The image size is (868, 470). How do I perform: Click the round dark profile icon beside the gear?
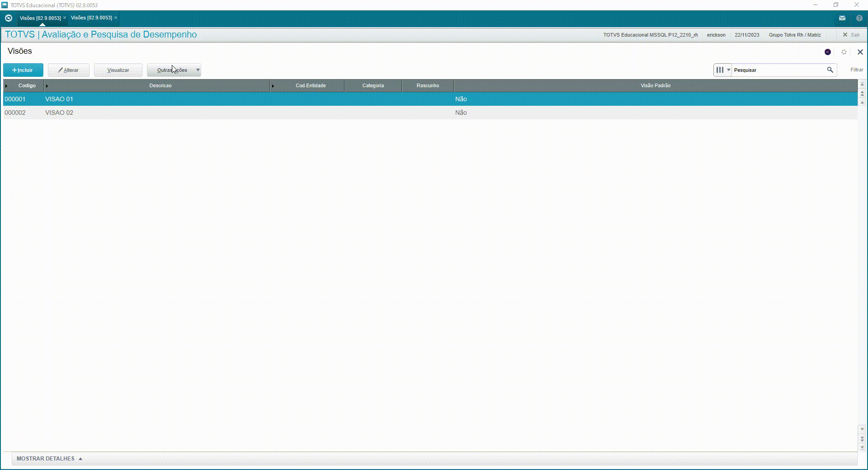(x=828, y=52)
